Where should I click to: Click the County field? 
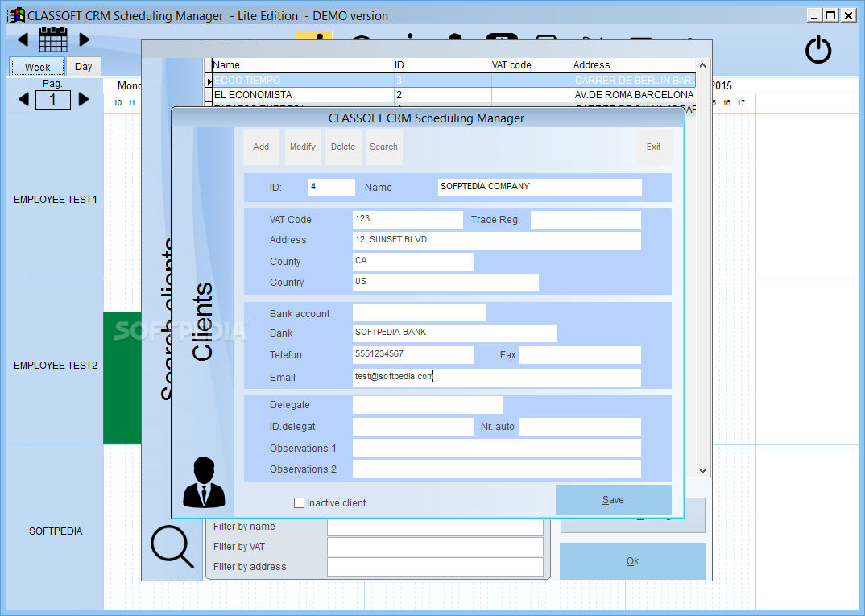pos(412,262)
